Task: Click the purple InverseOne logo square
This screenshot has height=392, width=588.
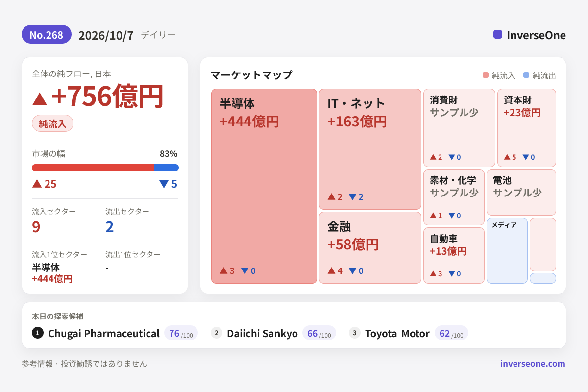Action: 498,34
